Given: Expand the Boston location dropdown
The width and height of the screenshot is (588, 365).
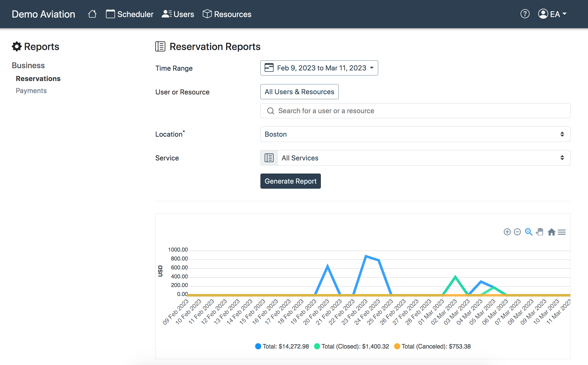Looking at the screenshot, I should pos(415,134).
